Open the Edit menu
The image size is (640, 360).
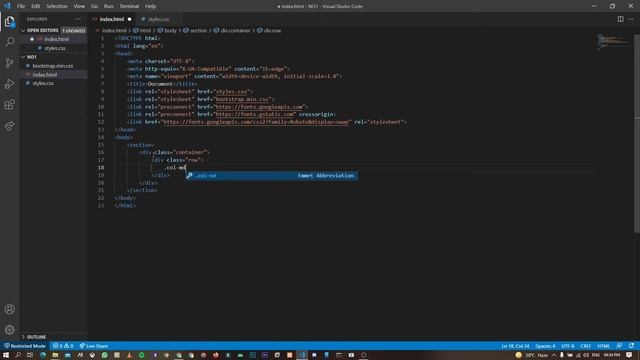pyautogui.click(x=36, y=6)
